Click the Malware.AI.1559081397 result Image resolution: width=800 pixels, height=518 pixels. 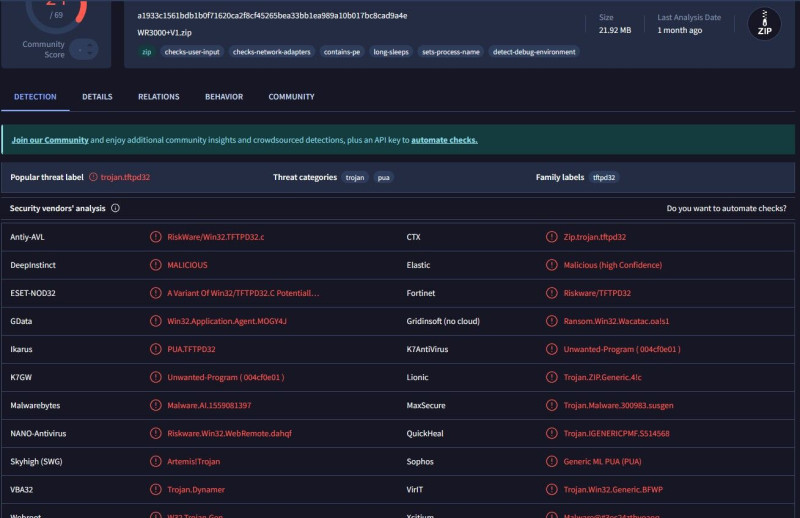pyautogui.click(x=209, y=405)
